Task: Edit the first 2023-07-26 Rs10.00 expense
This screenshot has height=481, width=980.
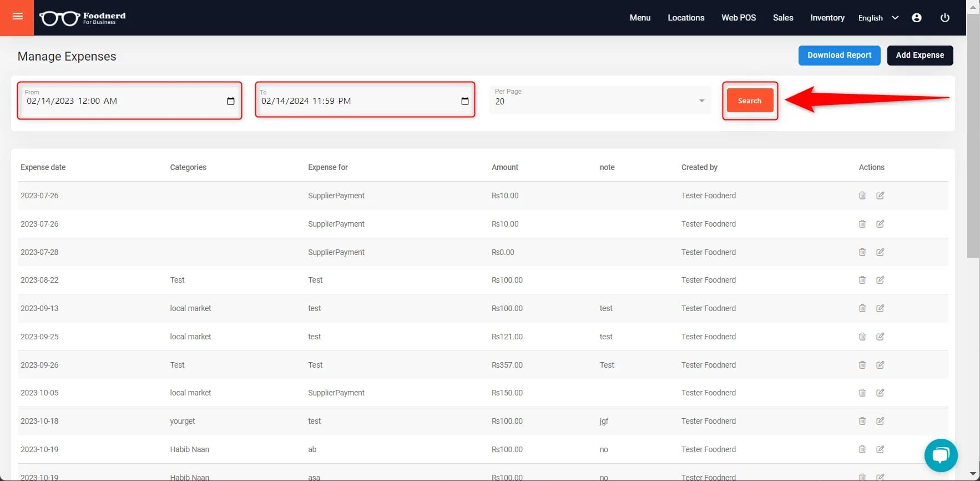Action: (880, 196)
